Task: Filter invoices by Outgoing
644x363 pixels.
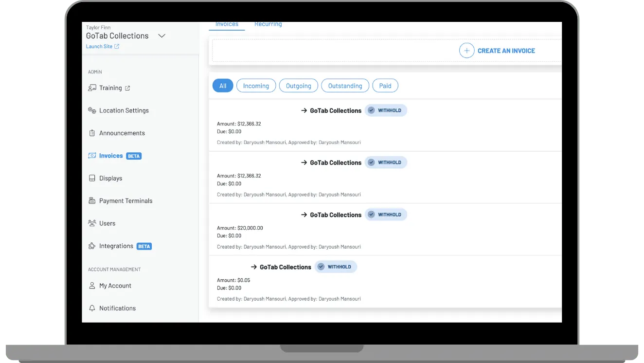Action: pyautogui.click(x=299, y=86)
